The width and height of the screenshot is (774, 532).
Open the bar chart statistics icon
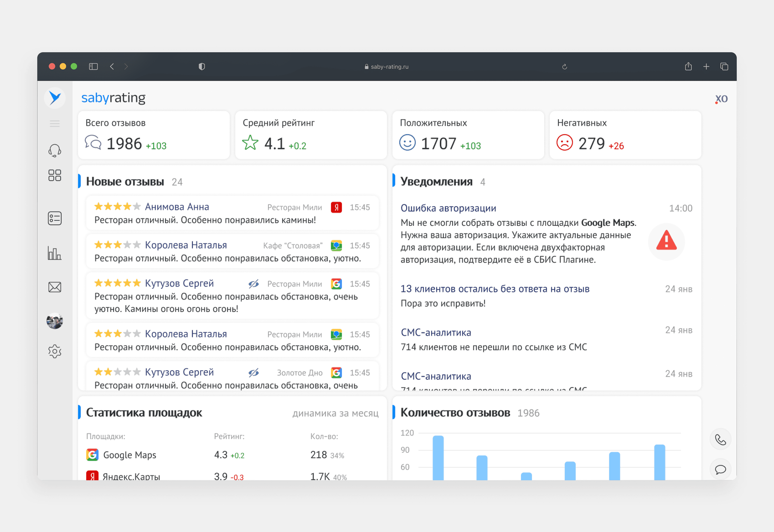55,253
